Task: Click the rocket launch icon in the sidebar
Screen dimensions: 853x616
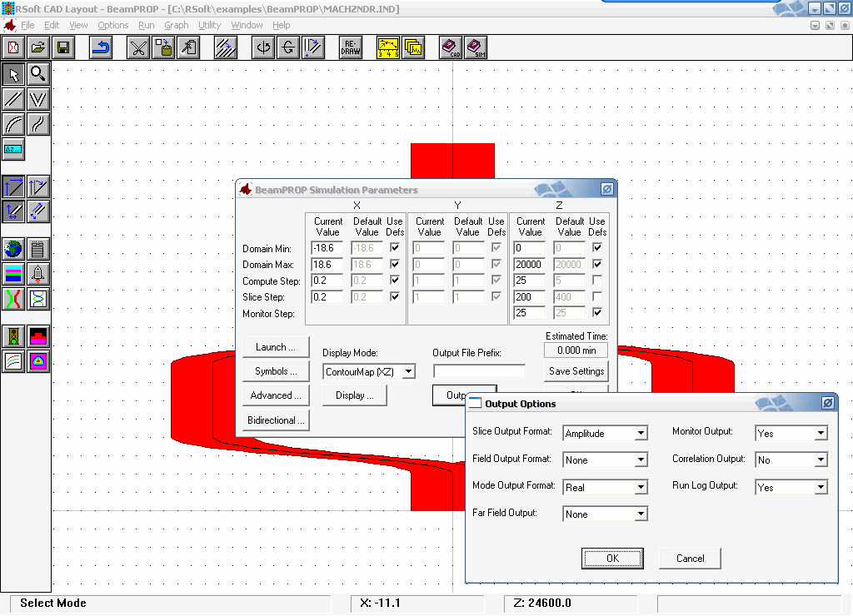Action: tap(38, 274)
